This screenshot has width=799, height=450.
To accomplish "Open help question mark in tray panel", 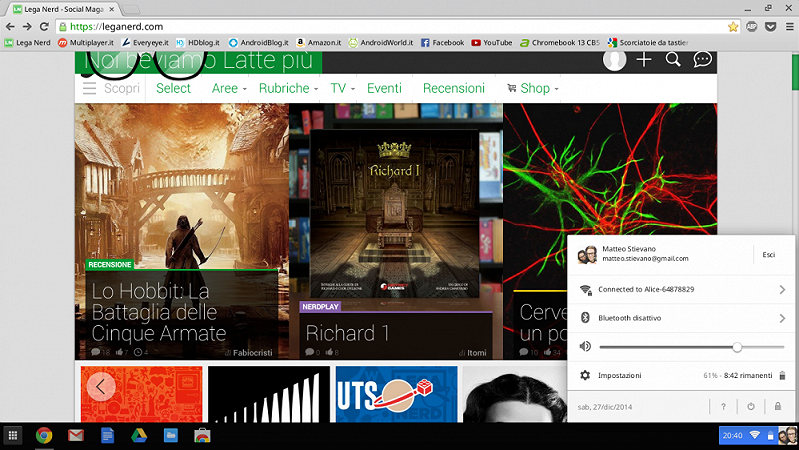I will coord(723,407).
